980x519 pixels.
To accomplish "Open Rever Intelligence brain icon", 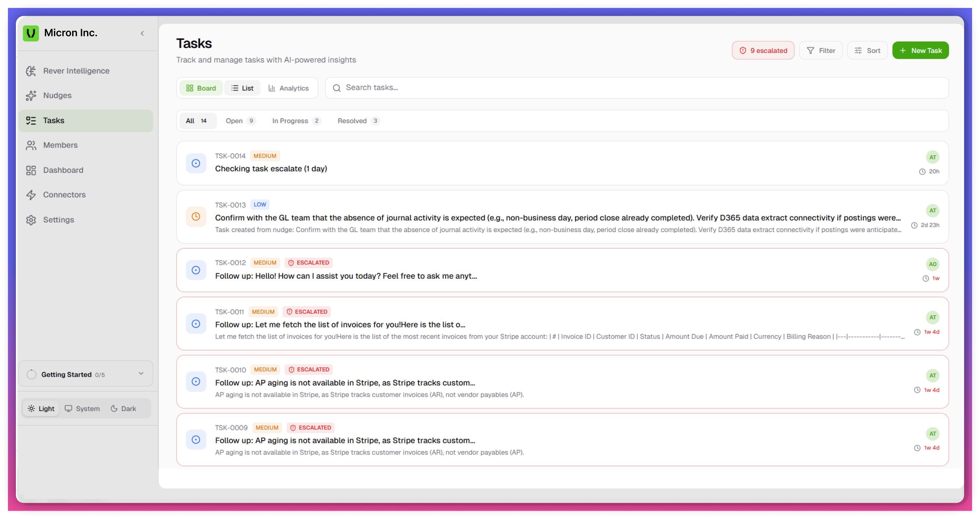I will (x=31, y=71).
